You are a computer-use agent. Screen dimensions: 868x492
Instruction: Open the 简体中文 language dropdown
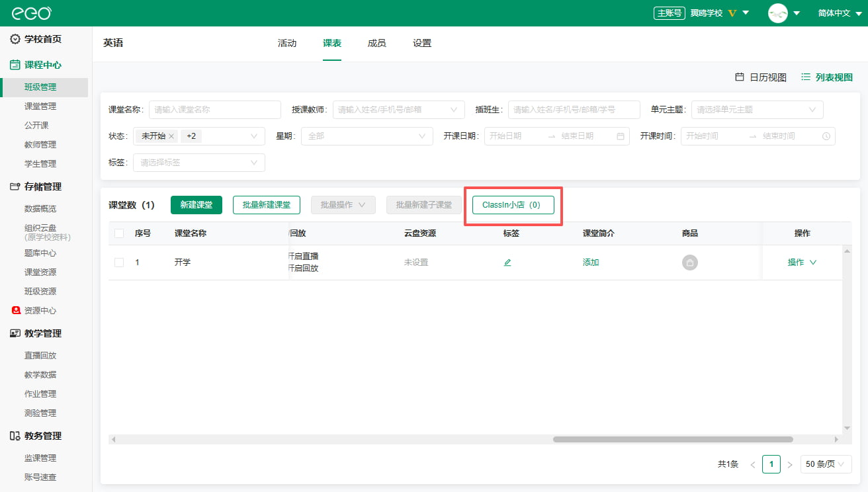pos(840,13)
